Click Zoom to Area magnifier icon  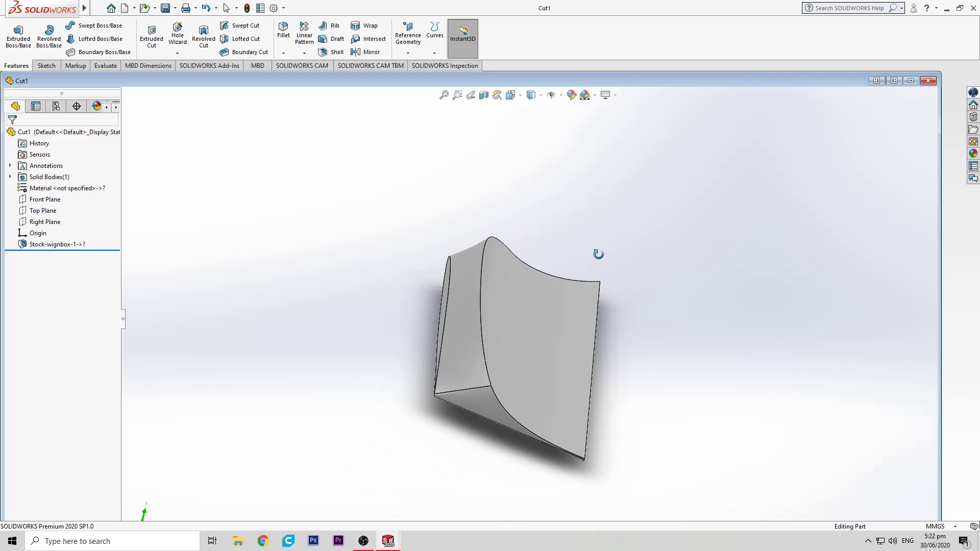pyautogui.click(x=457, y=95)
